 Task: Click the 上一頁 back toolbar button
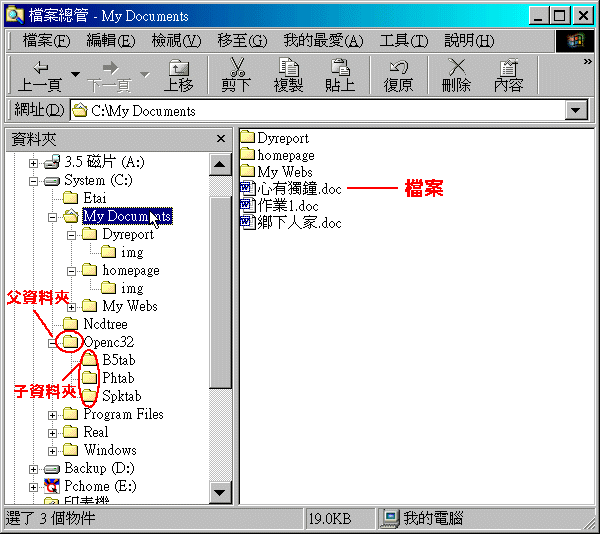[x=40, y=76]
